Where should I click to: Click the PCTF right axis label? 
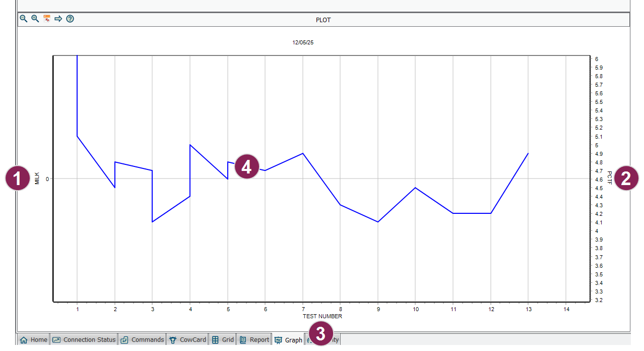click(x=609, y=178)
